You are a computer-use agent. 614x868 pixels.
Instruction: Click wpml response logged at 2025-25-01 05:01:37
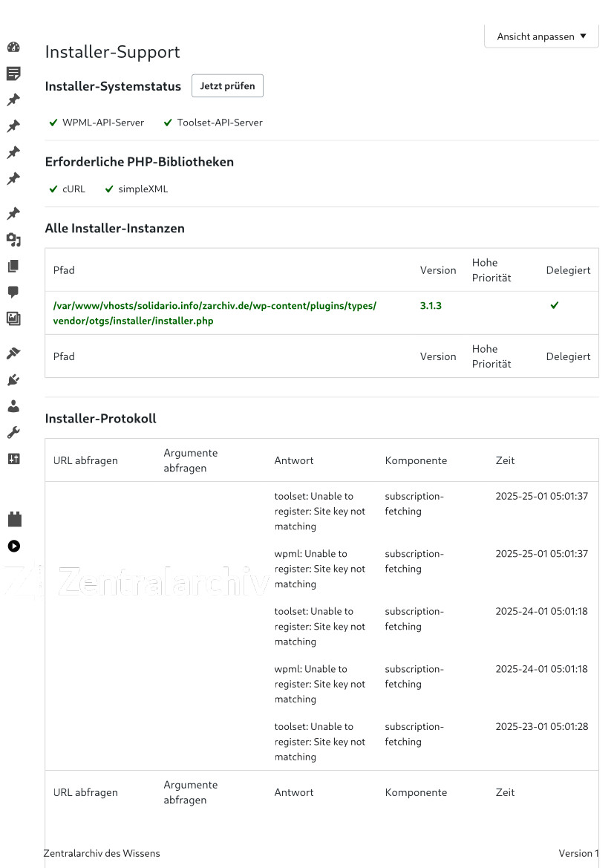coord(320,569)
